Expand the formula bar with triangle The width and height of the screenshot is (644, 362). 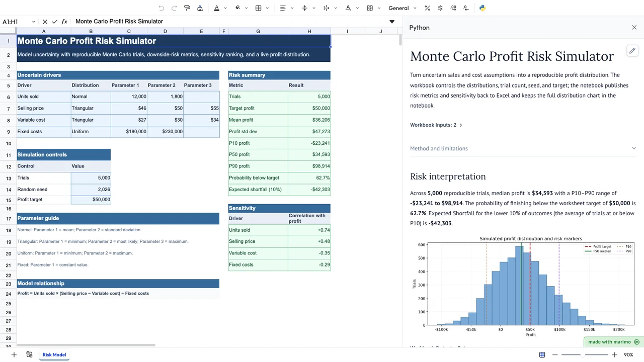392,22
